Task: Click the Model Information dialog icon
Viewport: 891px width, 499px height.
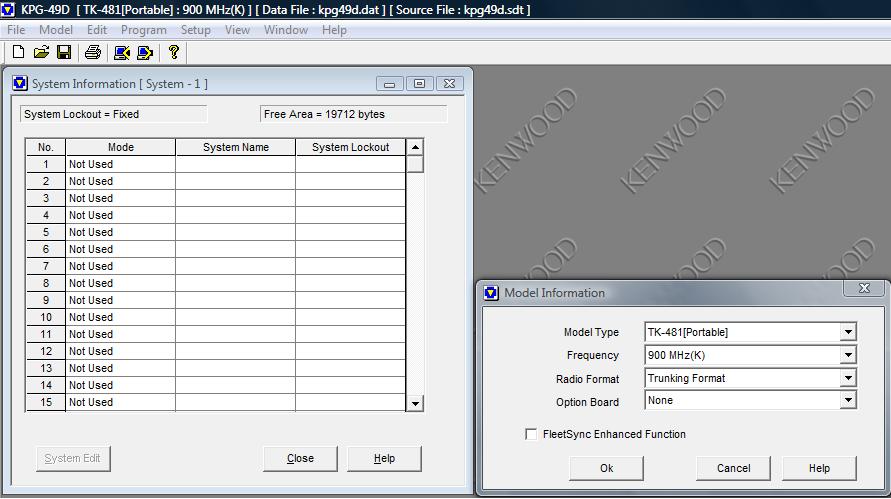Action: [x=491, y=293]
